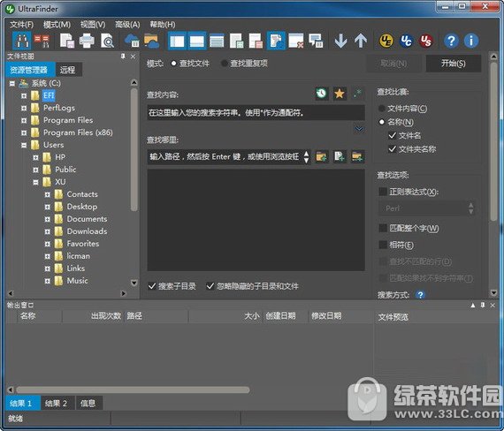Enable the 匹配整个字(W) checkbox

click(x=383, y=228)
